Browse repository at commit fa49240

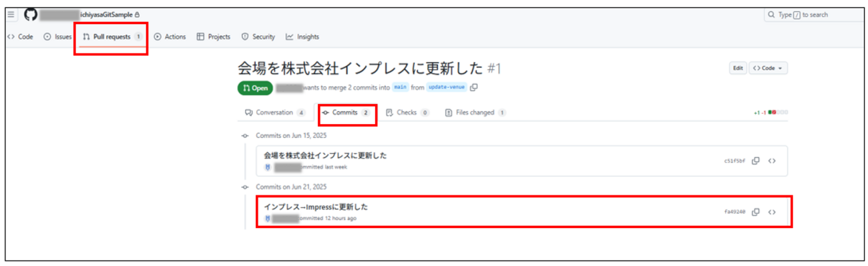pyautogui.click(x=772, y=212)
